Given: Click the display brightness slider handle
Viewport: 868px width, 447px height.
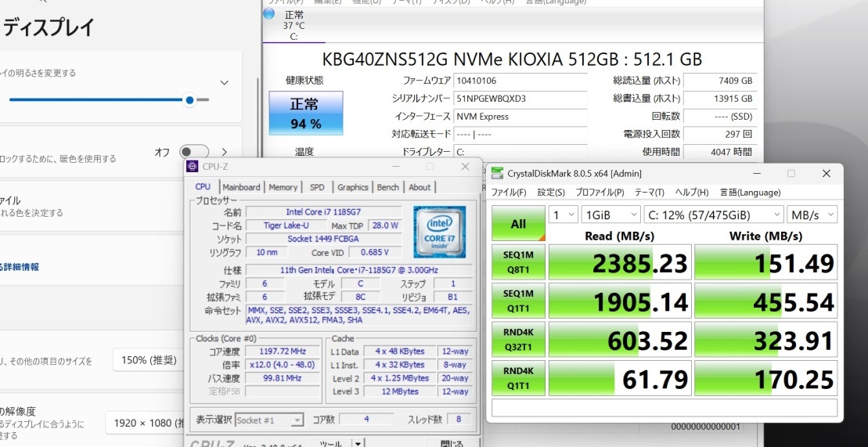Looking at the screenshot, I should pos(190,99).
